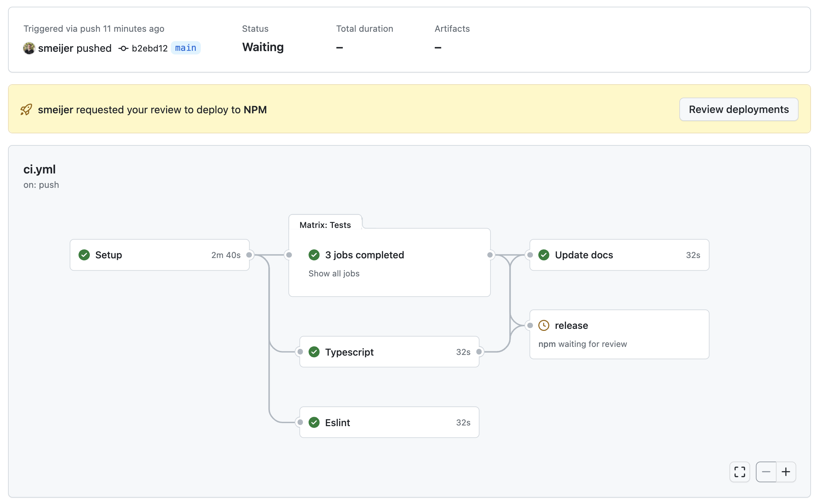
Task: Zoom in using the plus control
Action: coord(786,472)
